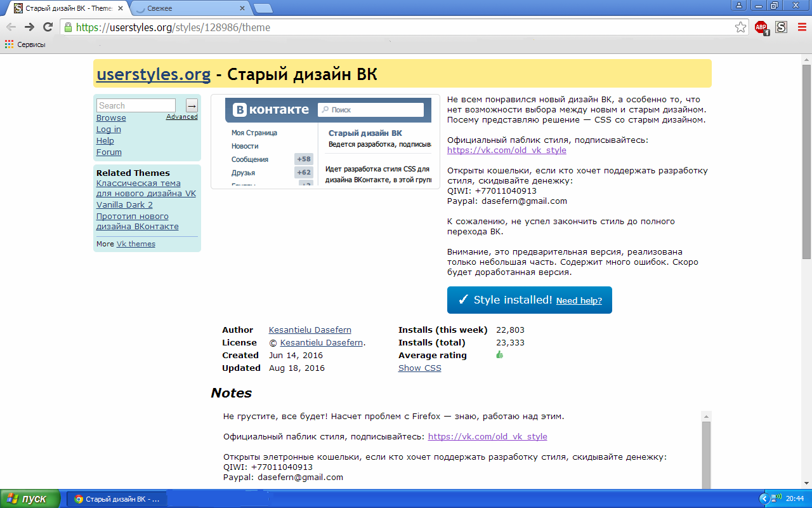Open Need help? link
This screenshot has height=508, width=812.
579,301
